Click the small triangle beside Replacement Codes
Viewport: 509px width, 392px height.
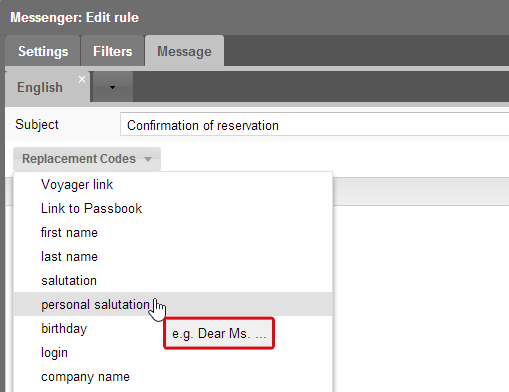pos(148,159)
